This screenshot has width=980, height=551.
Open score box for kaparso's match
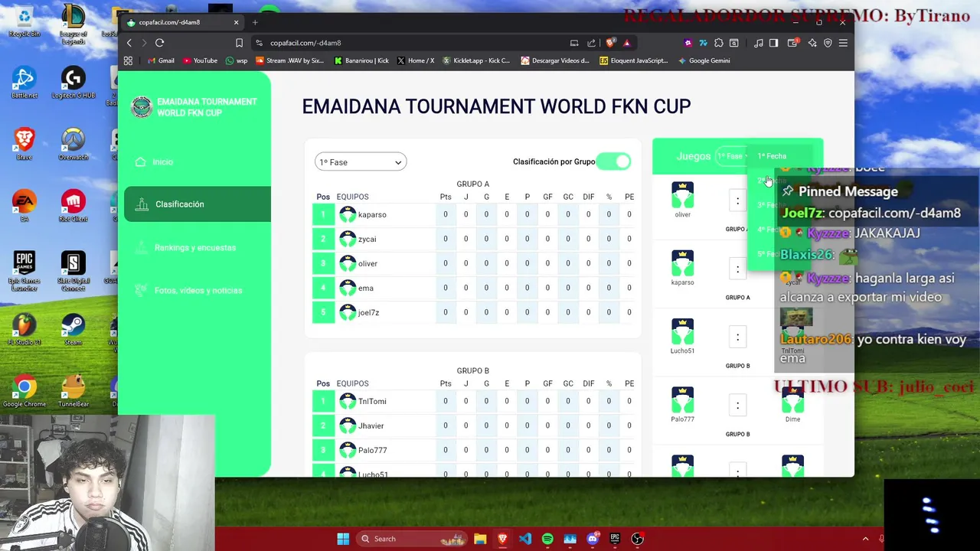click(737, 269)
